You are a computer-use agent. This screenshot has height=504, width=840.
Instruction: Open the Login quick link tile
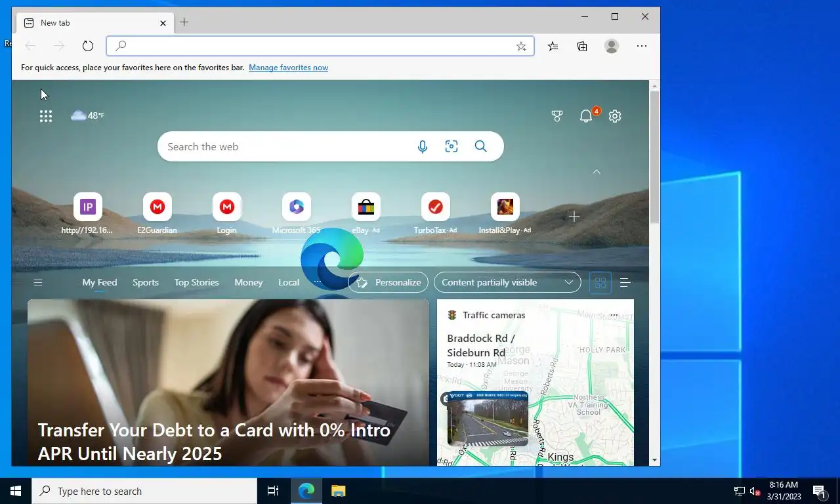point(226,213)
